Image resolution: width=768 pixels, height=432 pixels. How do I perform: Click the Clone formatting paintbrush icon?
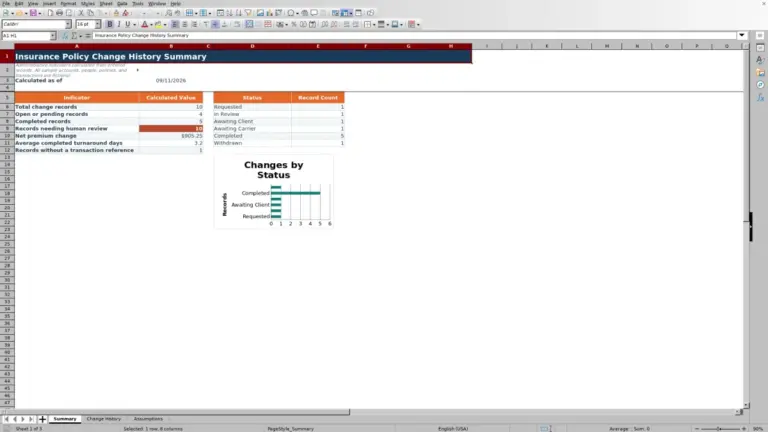tap(116, 13)
